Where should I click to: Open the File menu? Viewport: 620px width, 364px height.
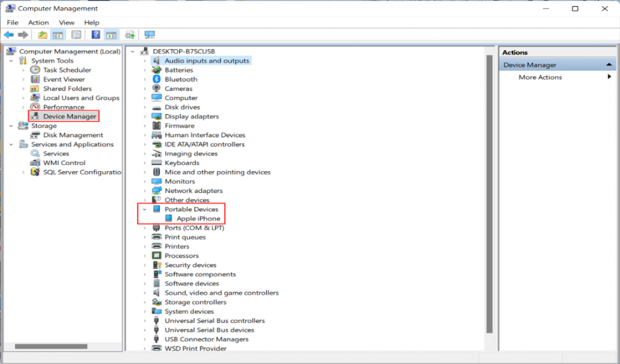[12, 22]
